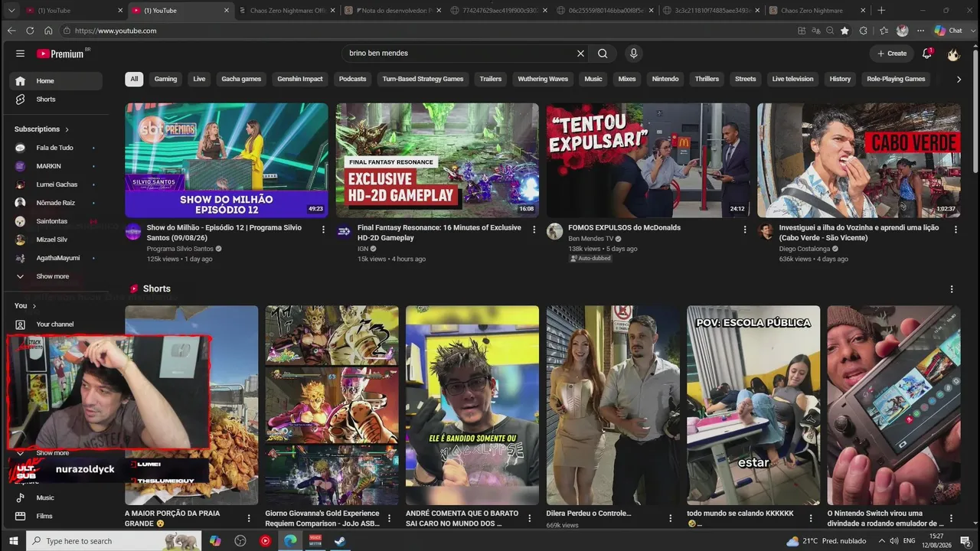Select the Genshin Impact filter chip
980x551 pixels.
point(300,79)
